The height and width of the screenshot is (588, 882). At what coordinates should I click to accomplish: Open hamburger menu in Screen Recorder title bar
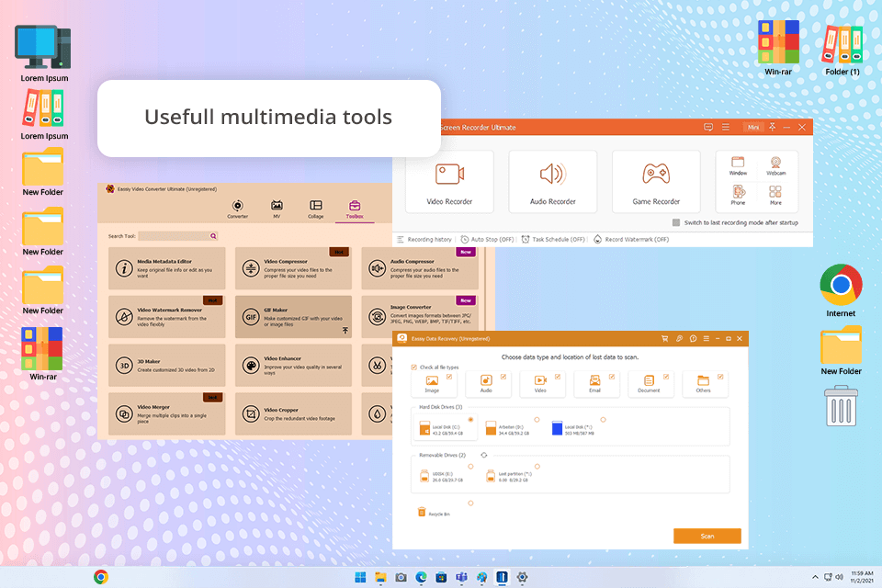pos(726,127)
